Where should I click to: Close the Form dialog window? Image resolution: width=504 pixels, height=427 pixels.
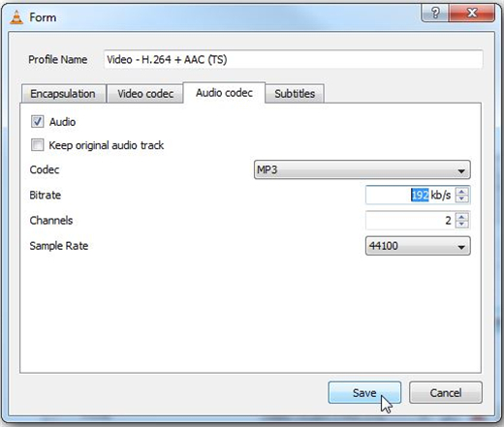(x=472, y=14)
